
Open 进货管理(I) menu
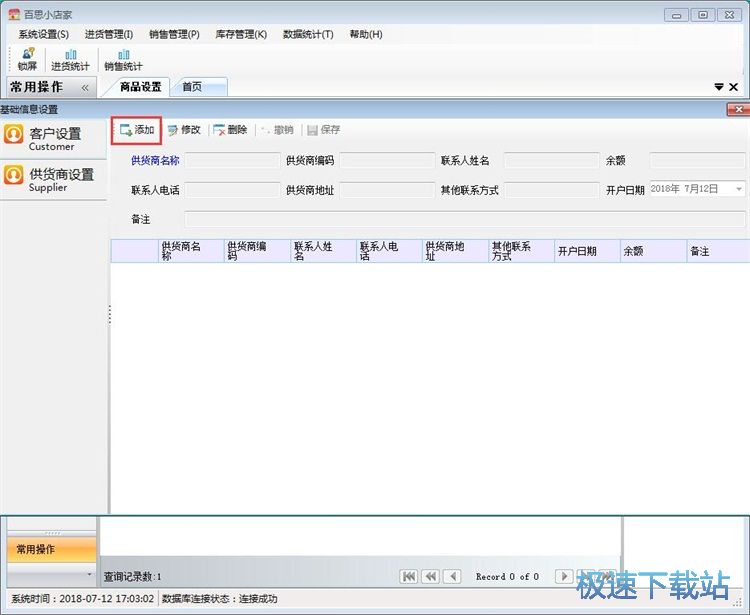(109, 34)
